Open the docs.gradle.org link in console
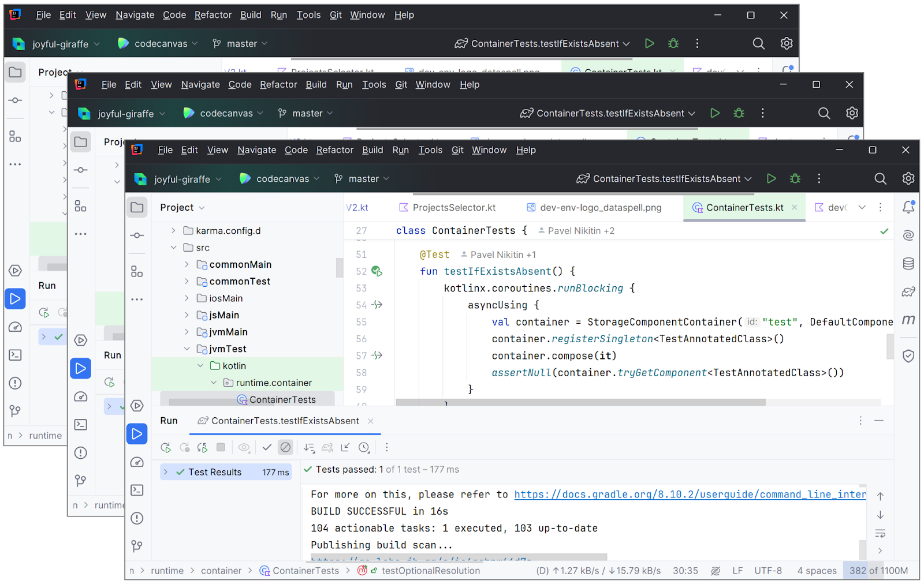Image resolution: width=924 pixels, height=584 pixels. 690,494
